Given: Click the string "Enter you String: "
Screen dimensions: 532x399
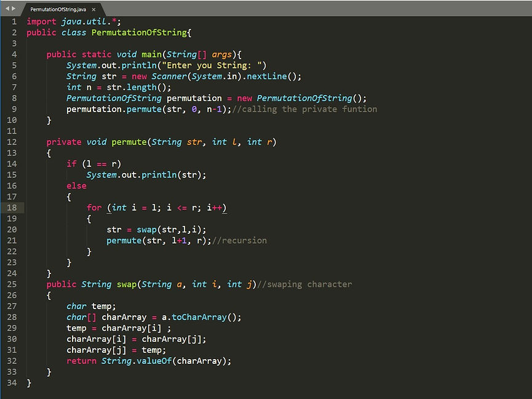Looking at the screenshot, I should click(212, 65).
